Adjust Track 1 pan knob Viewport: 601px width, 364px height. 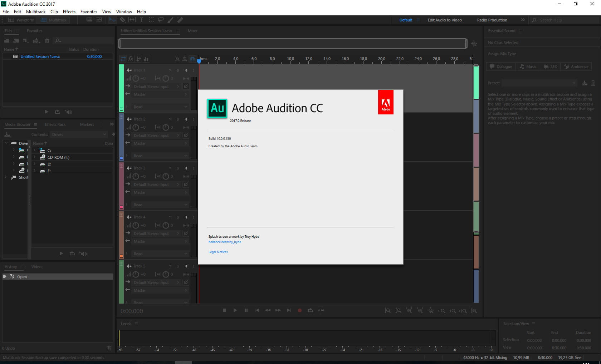point(166,78)
